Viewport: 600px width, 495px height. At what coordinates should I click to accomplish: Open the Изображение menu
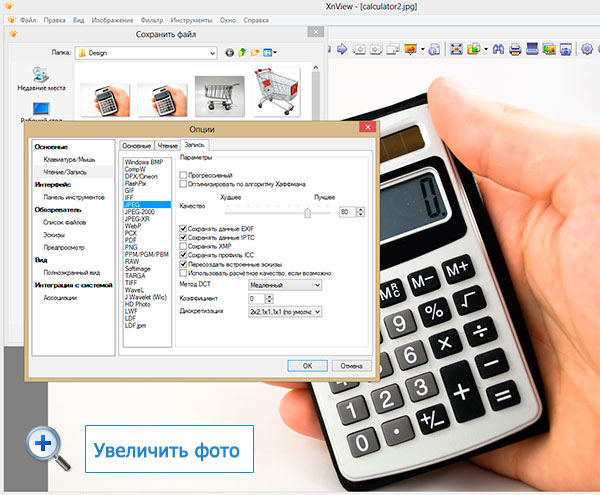(112, 20)
